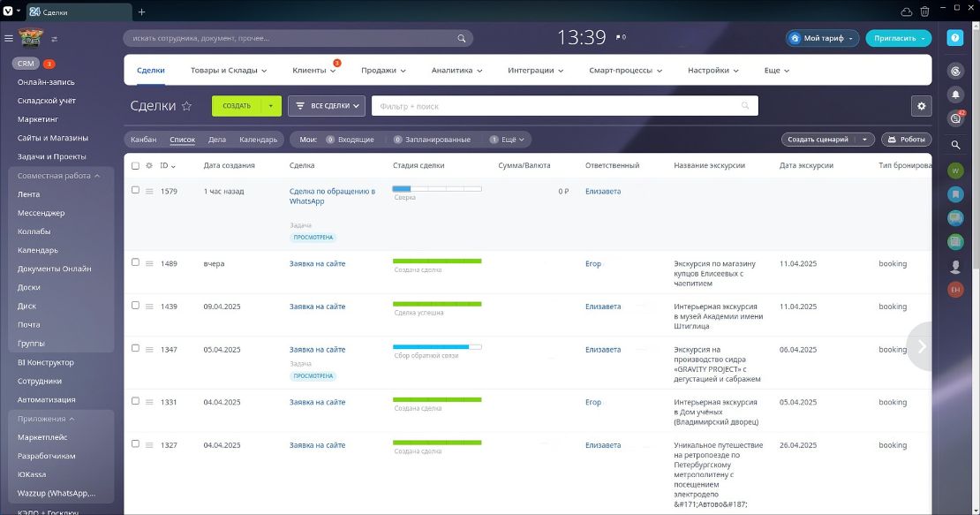Expand the Товары и Склады menu

click(x=229, y=71)
